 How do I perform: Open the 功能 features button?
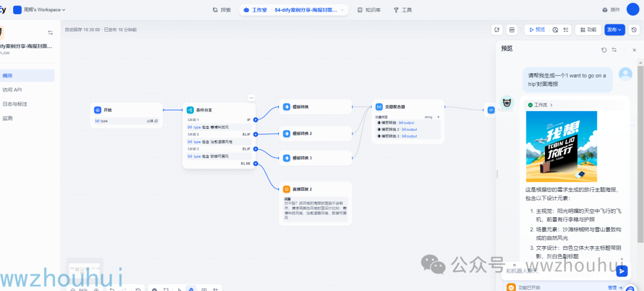click(588, 30)
